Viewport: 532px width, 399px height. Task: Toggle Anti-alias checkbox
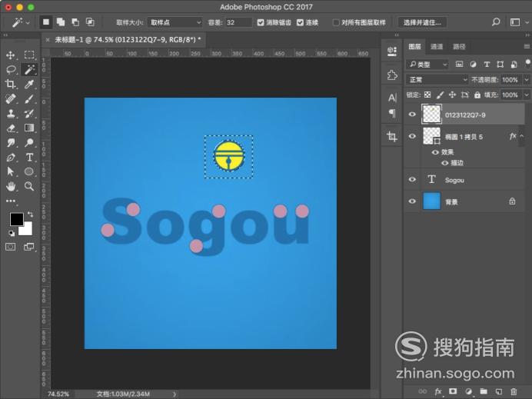[261, 22]
